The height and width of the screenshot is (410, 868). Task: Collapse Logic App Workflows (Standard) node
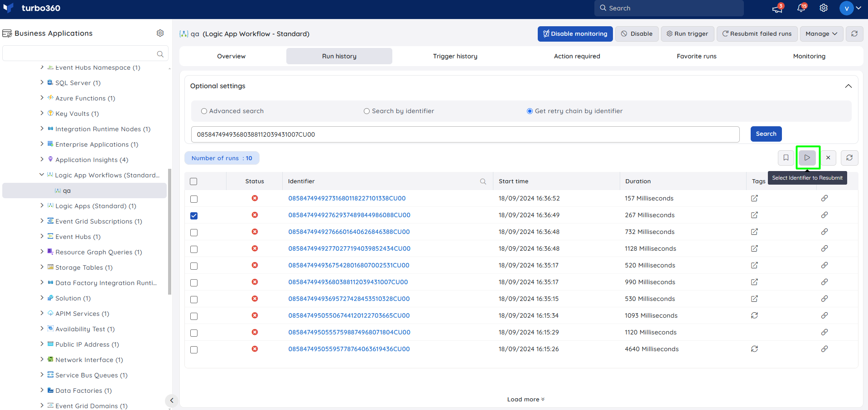42,175
